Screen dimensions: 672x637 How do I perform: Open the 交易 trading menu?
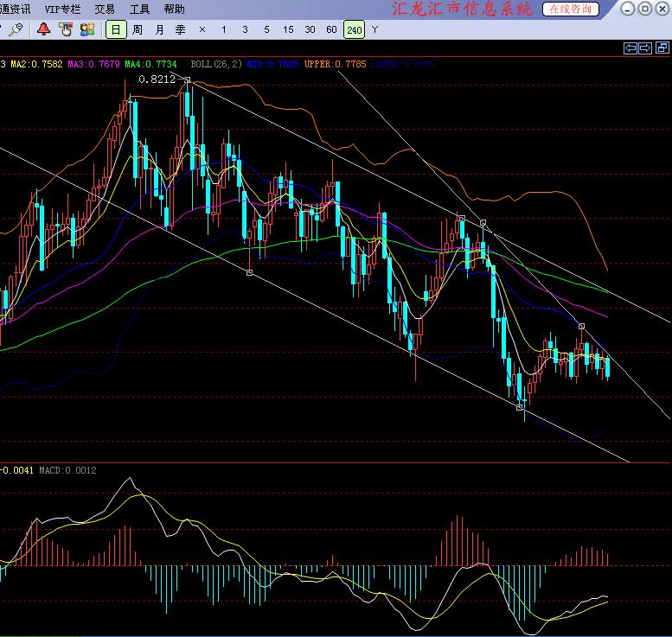105,9
